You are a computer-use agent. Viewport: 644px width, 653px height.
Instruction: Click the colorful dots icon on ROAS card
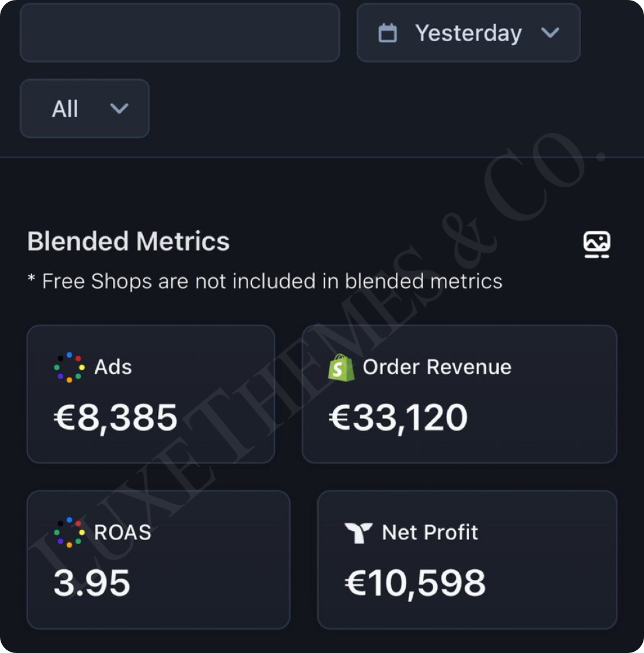pyautogui.click(x=69, y=532)
